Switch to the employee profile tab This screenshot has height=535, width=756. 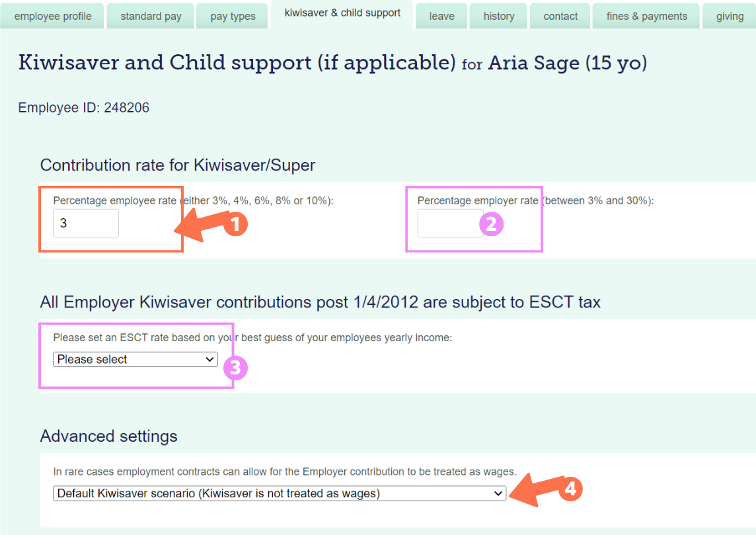coord(52,15)
